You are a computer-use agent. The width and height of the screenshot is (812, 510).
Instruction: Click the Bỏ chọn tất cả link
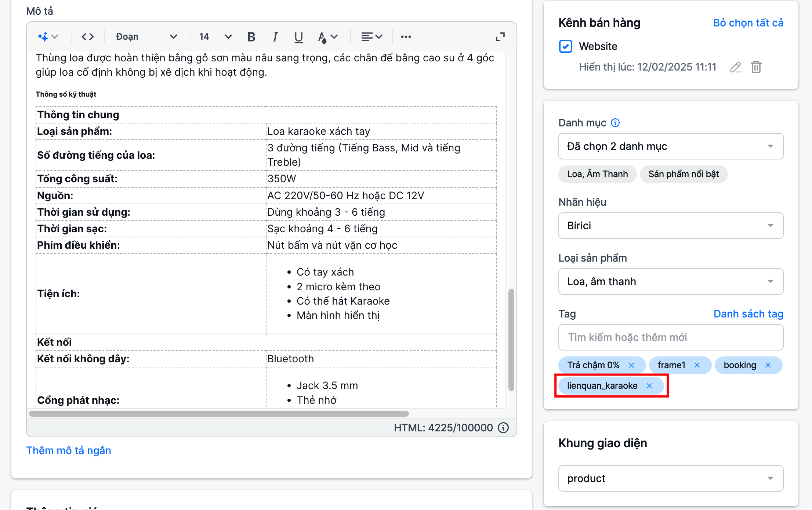[x=748, y=23]
